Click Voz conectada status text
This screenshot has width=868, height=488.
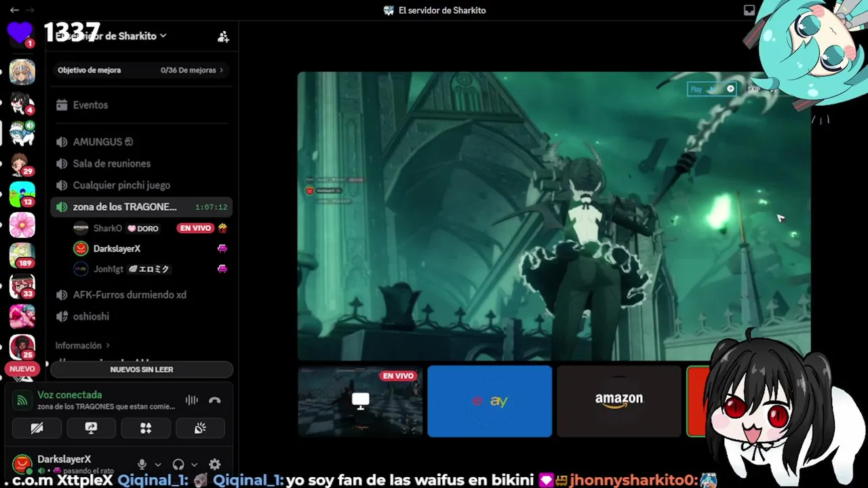70,394
